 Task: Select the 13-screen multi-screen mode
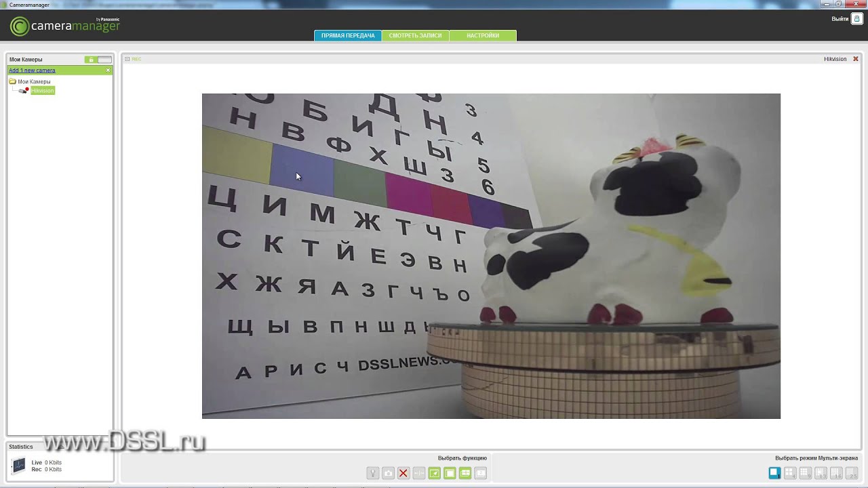point(821,473)
